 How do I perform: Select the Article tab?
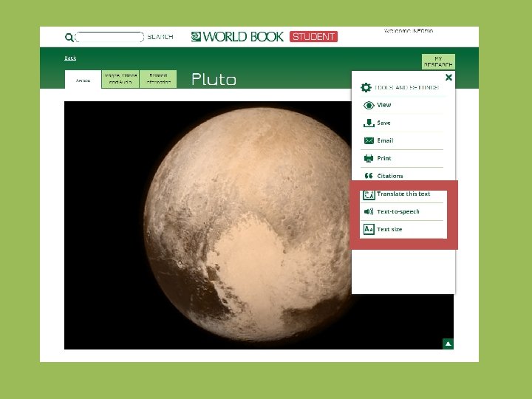83,79
